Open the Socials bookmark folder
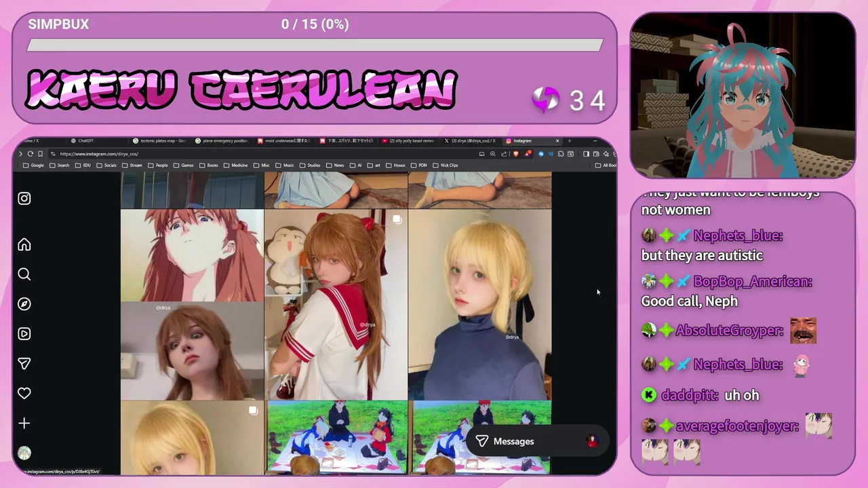This screenshot has width=868, height=488. pyautogui.click(x=106, y=165)
